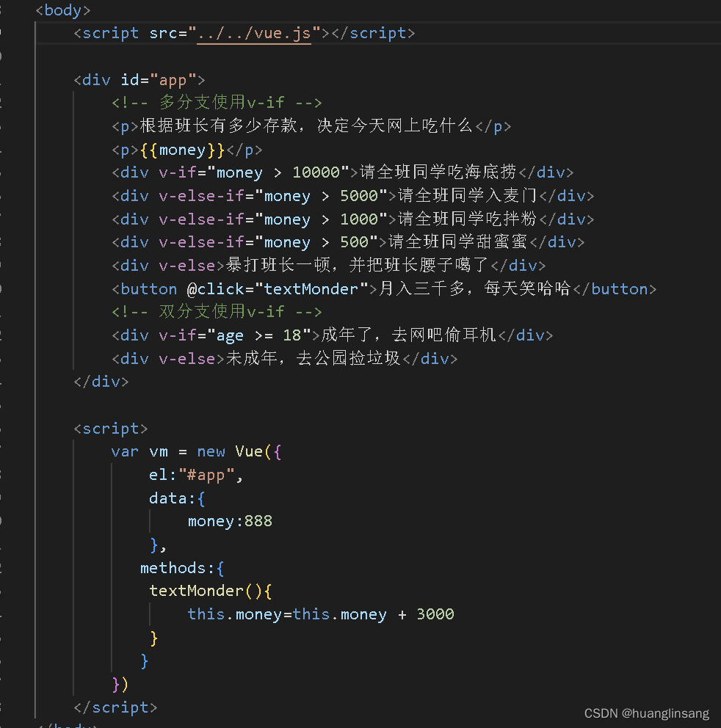Click the textMonder(){ method definition
The width and height of the screenshot is (721, 728).
pyautogui.click(x=211, y=591)
